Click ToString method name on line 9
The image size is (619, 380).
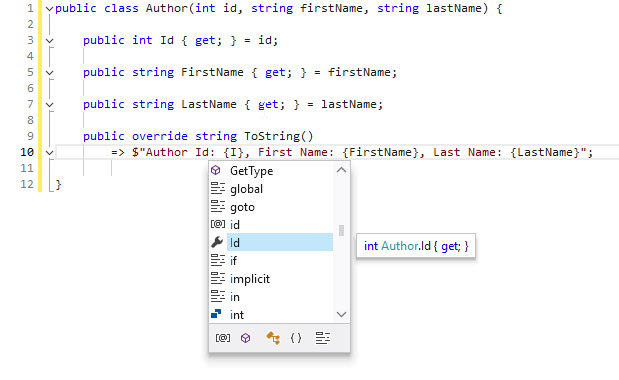pyautogui.click(x=272, y=136)
